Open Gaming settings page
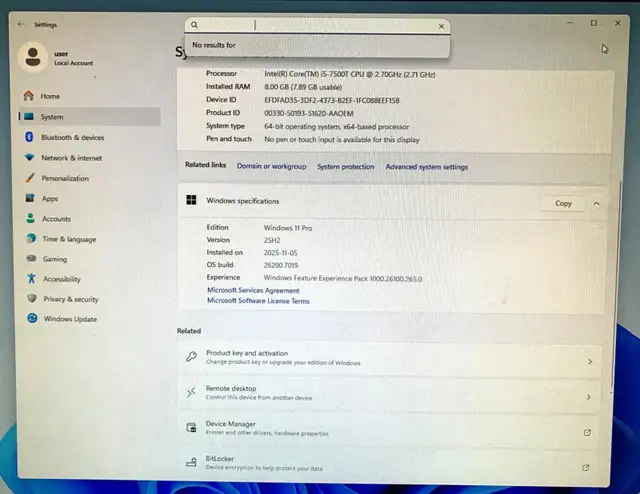The height and width of the screenshot is (494, 640). click(x=90, y=259)
